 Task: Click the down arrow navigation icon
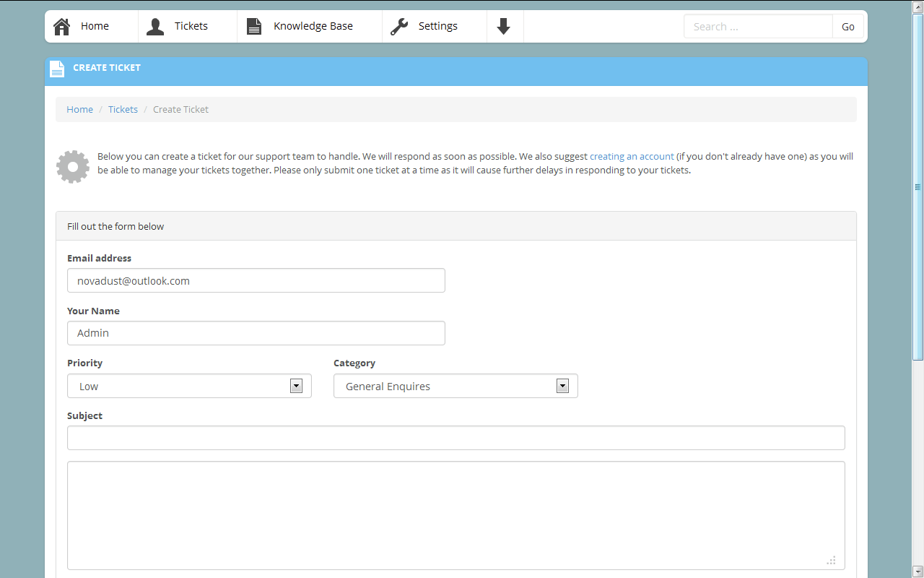pyautogui.click(x=504, y=27)
